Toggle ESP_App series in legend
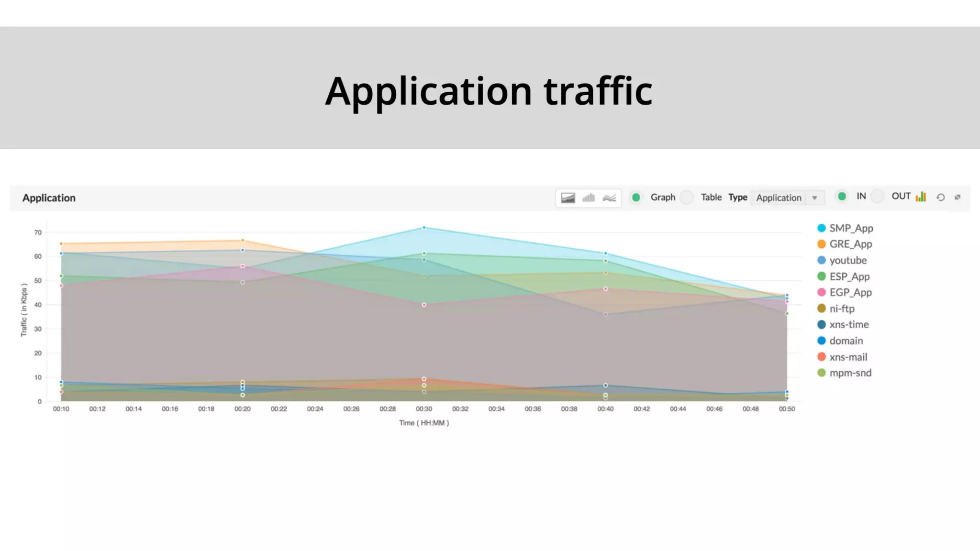The image size is (980, 551). pos(844,276)
